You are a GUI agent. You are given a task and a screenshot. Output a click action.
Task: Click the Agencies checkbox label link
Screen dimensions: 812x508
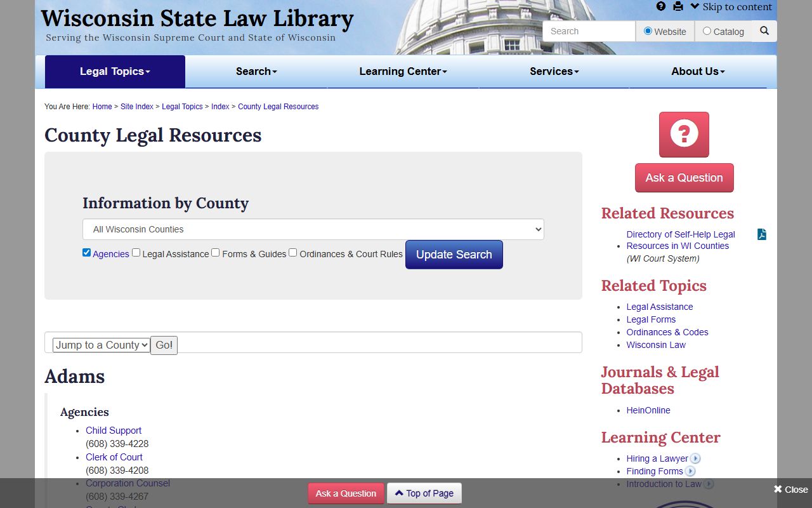[111, 254]
